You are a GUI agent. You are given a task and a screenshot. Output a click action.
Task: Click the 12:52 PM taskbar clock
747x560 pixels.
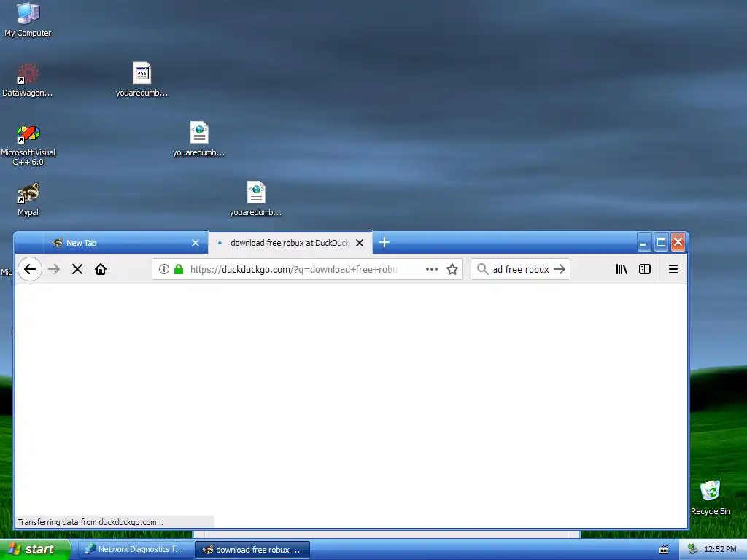[x=720, y=550]
